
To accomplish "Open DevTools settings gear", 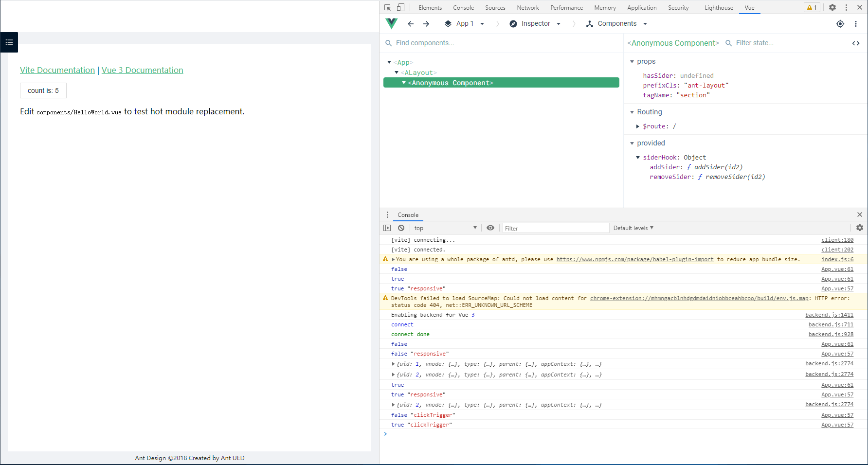I will coord(832,7).
